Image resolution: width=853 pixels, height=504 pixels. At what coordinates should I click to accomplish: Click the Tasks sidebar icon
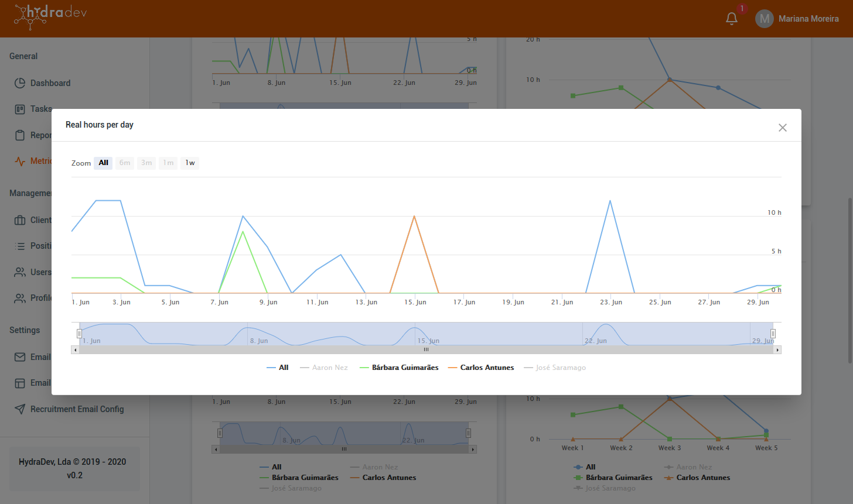(20, 109)
